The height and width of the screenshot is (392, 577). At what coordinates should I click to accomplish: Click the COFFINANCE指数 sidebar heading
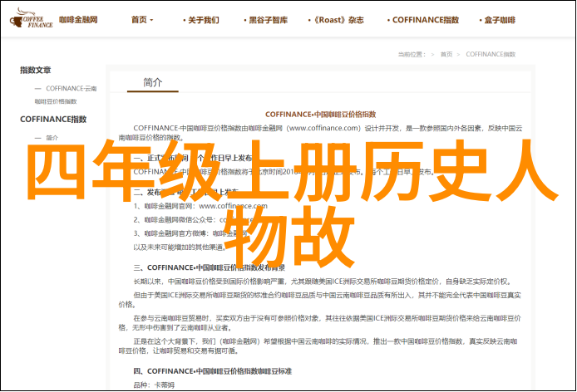(x=53, y=119)
